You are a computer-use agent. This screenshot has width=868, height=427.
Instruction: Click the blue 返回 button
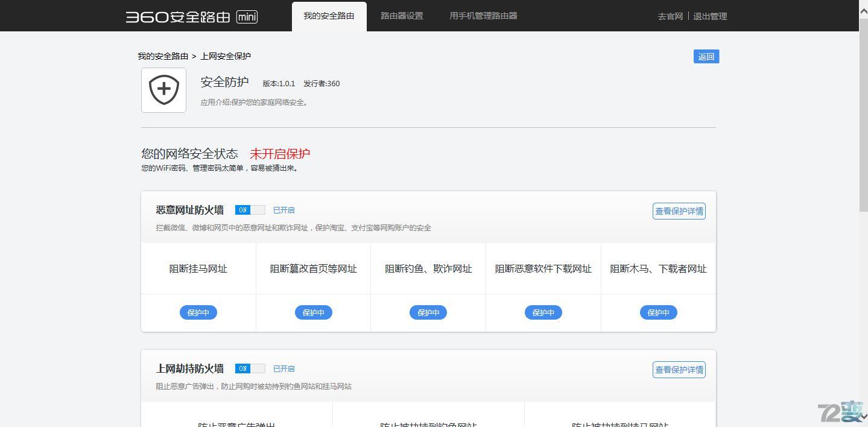click(x=705, y=56)
